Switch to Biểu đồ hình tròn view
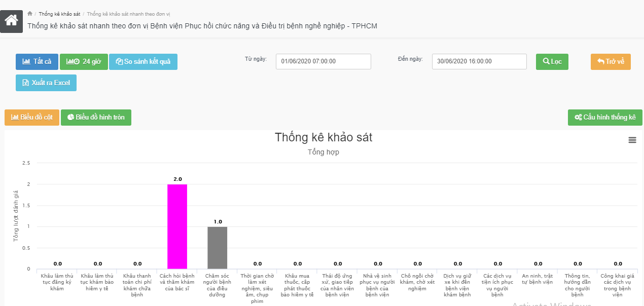 point(96,117)
